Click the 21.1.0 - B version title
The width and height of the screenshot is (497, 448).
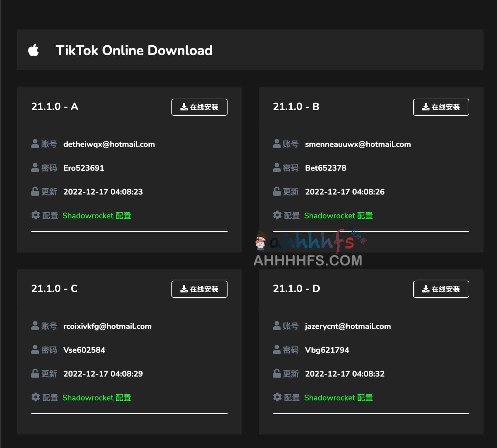coord(296,107)
